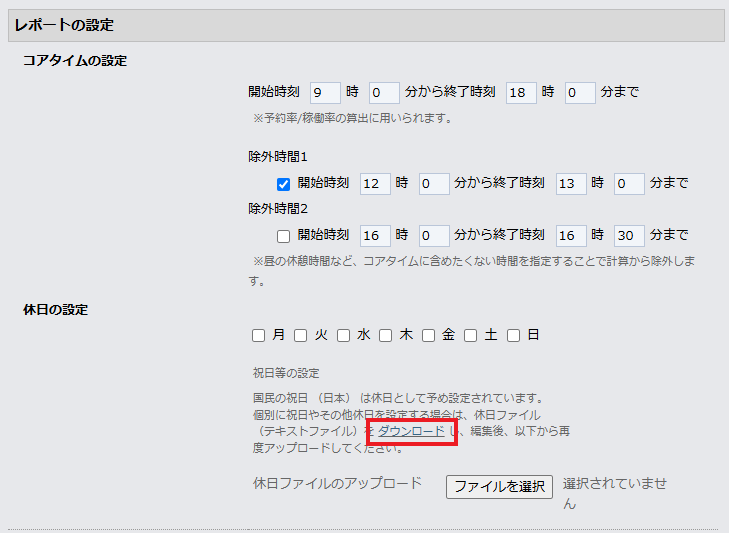Tick the 火 day checkbox

(x=301, y=336)
